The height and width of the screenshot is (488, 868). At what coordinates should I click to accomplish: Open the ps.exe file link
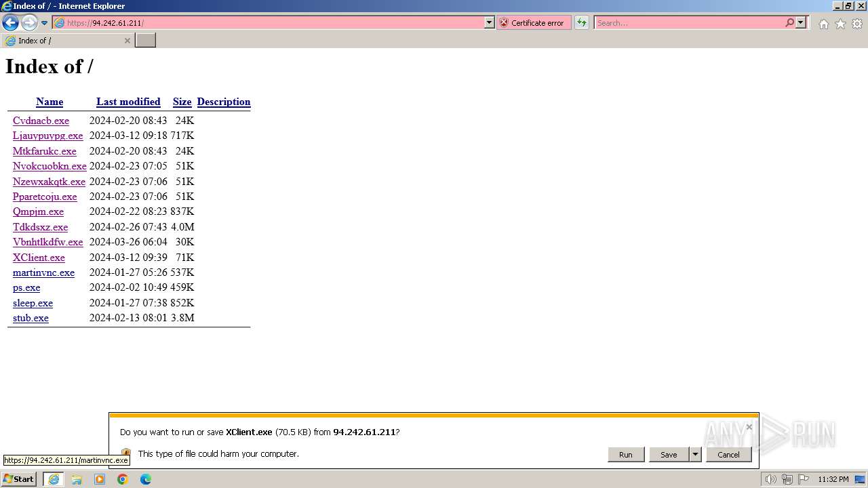tap(26, 287)
